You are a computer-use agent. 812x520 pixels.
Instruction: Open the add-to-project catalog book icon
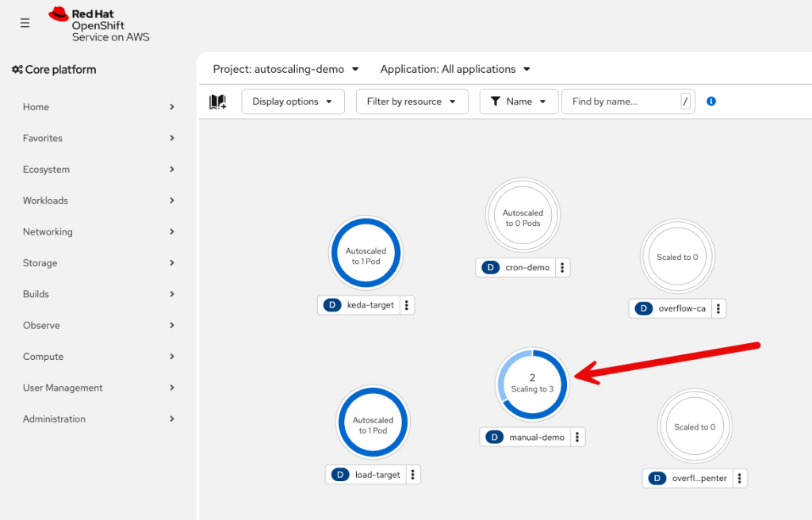click(218, 101)
